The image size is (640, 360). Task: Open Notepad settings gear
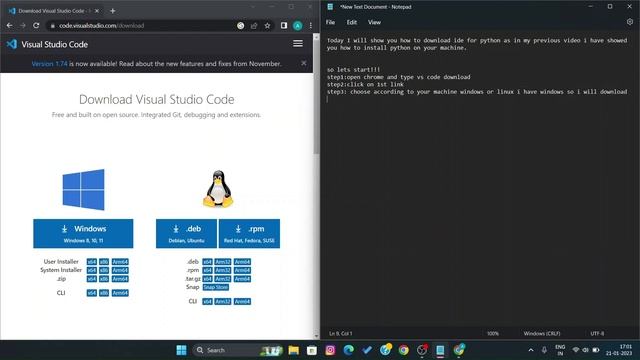(x=630, y=22)
